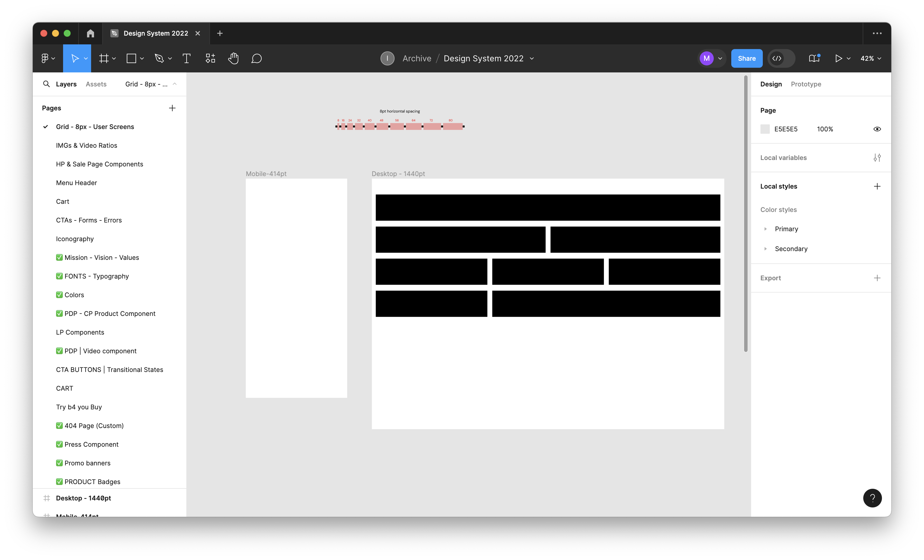This screenshot has height=560, width=924.
Task: Go to the Home tab icon
Action: (90, 33)
